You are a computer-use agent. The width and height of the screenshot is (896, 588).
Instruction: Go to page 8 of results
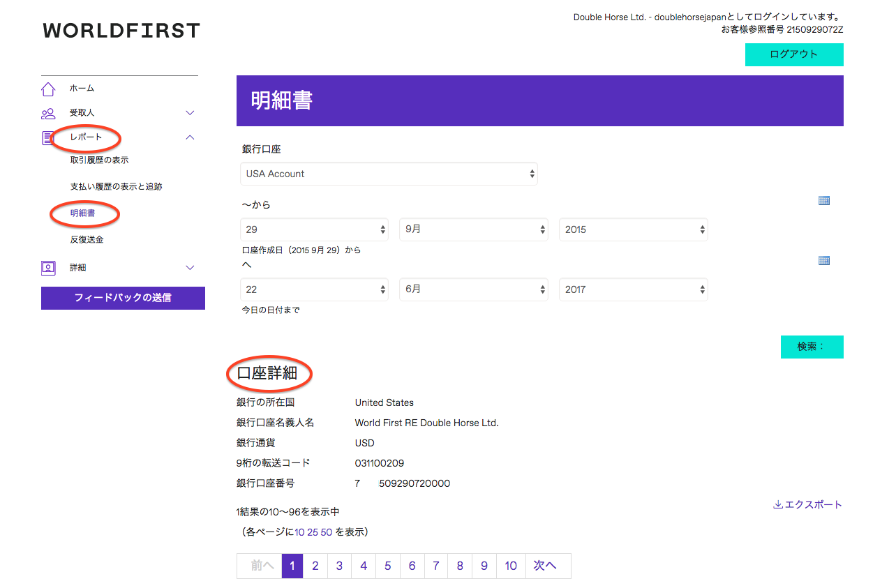tap(460, 566)
